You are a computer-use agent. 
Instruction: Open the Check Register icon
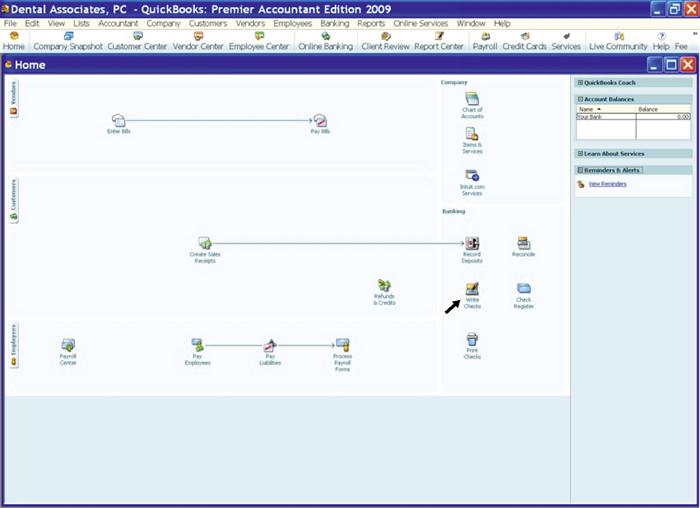pyautogui.click(x=523, y=289)
